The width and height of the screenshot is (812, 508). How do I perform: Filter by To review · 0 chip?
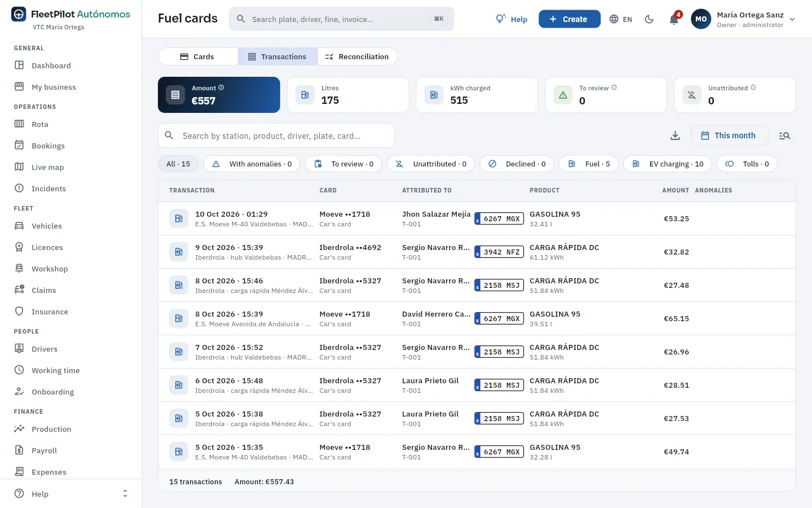(x=343, y=164)
